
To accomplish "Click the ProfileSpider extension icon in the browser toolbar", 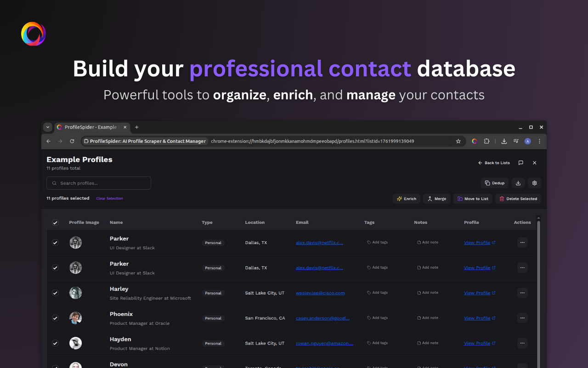I will (474, 141).
